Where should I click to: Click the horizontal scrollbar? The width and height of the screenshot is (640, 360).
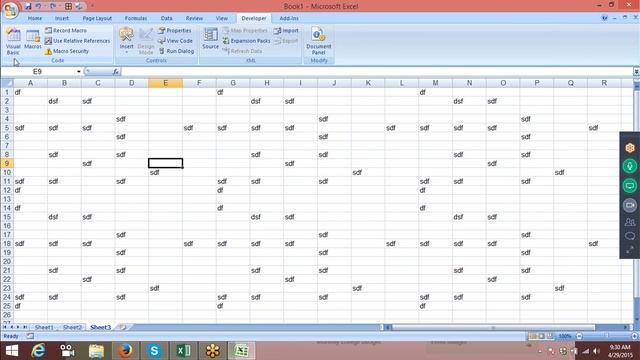tap(493, 327)
